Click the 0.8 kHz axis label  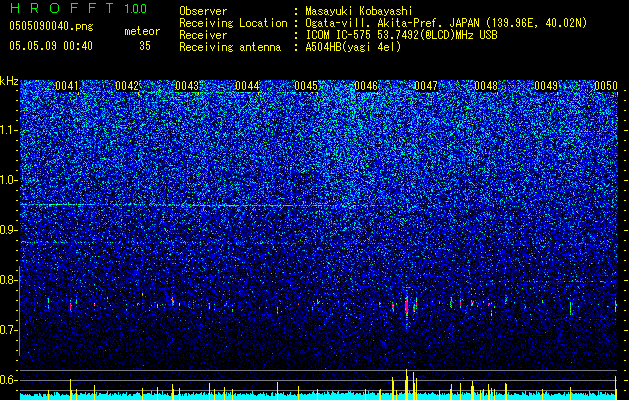[x=9, y=280]
